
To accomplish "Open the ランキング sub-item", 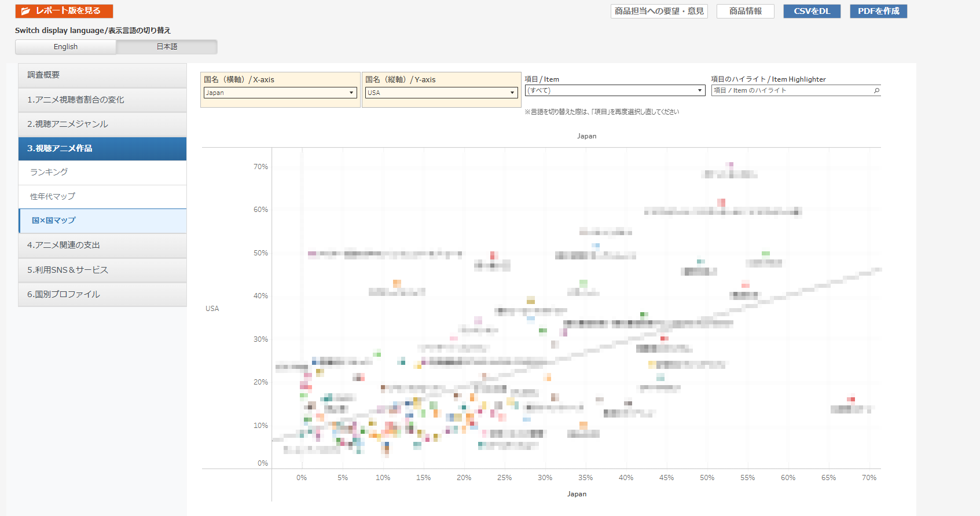I will [x=102, y=173].
